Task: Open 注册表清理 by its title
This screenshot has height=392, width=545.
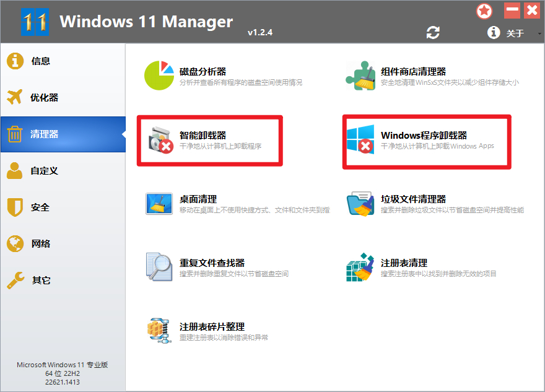Action: 404,263
